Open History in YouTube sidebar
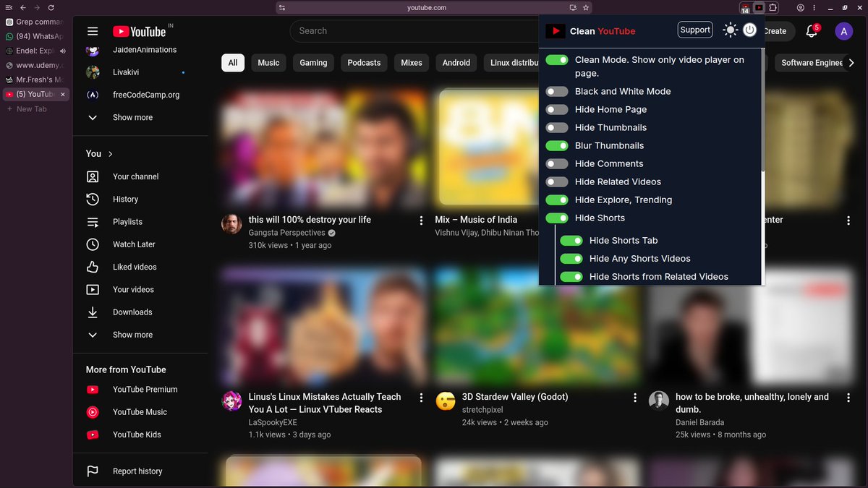868x488 pixels. 140,199
